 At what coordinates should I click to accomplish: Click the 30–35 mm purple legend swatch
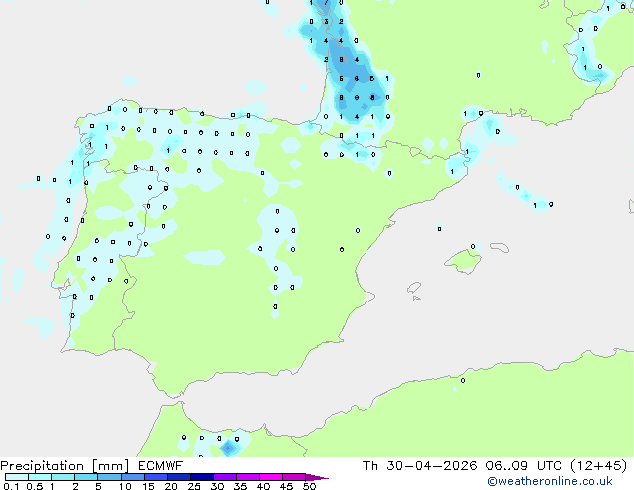(224, 477)
